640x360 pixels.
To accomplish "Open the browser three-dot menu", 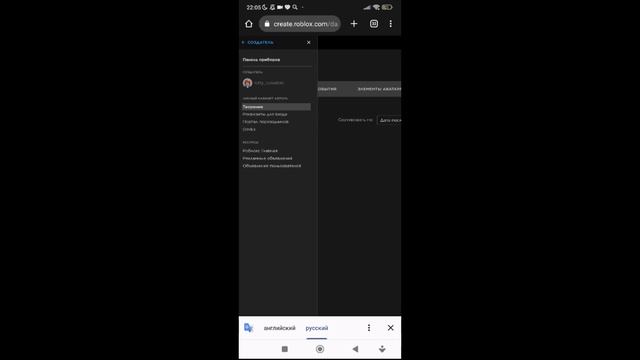I will (391, 24).
